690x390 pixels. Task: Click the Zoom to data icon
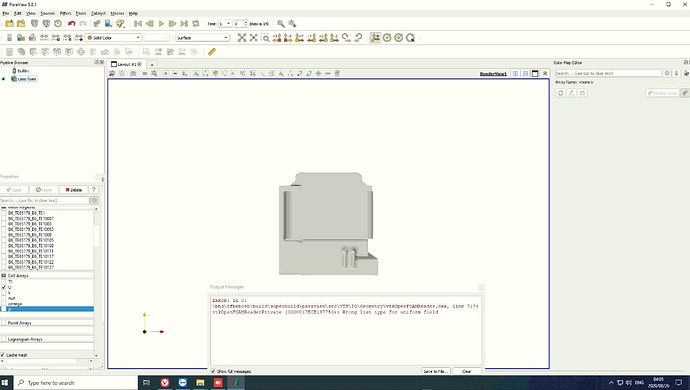[253, 38]
